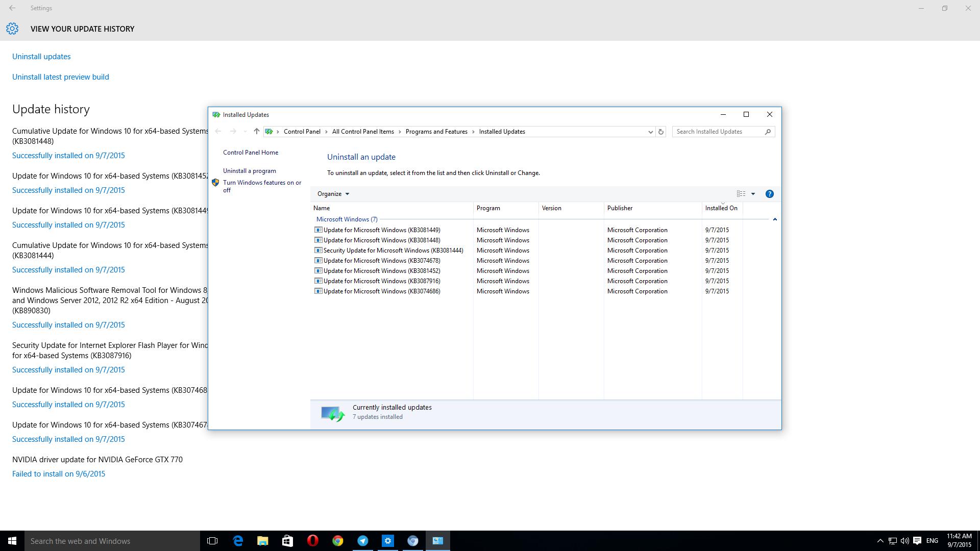Click shield icon beside Turn Windows features

pos(215,183)
